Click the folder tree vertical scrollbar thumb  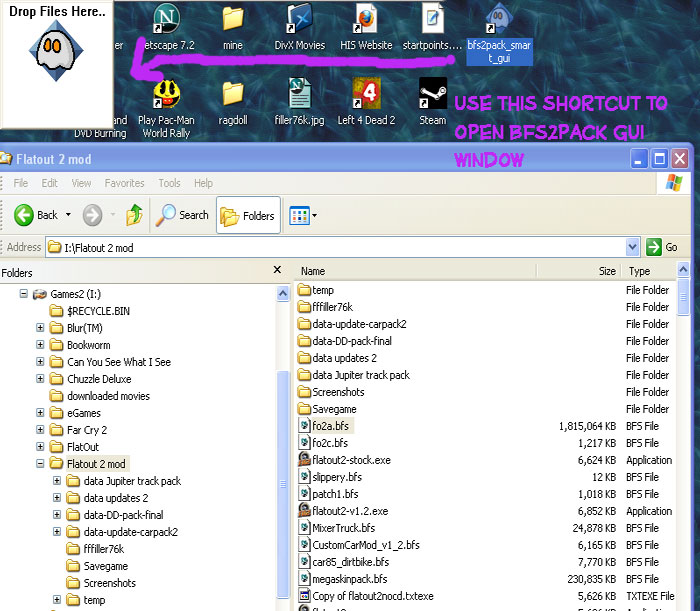pyautogui.click(x=283, y=484)
